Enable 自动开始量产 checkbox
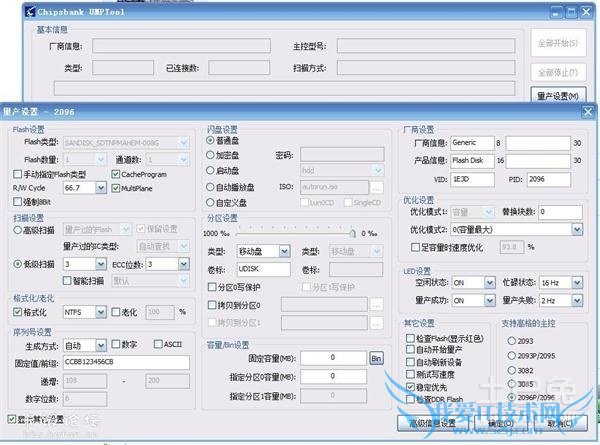Viewport: 600px width, 445px height. click(x=410, y=350)
